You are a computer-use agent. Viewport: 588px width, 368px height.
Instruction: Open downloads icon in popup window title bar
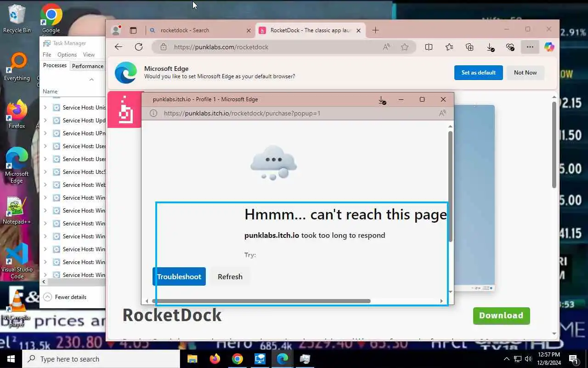coord(382,100)
